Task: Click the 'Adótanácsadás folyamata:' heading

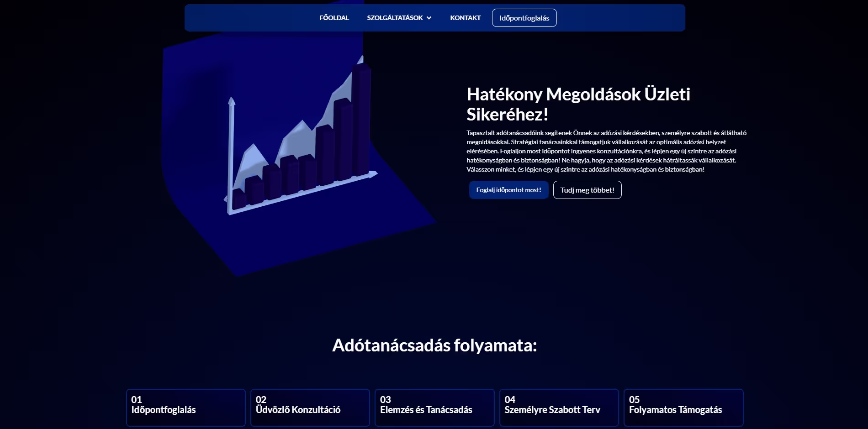Action: tap(434, 345)
